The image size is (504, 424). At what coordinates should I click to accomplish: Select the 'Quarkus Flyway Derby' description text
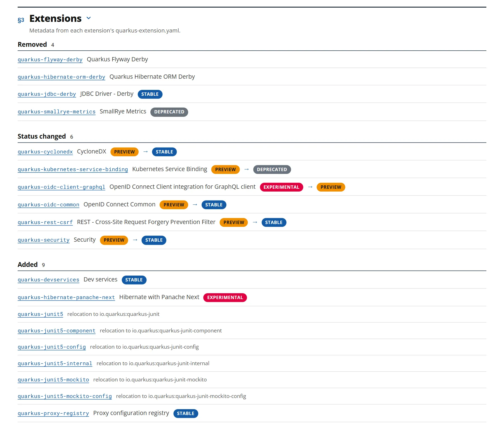pos(117,59)
